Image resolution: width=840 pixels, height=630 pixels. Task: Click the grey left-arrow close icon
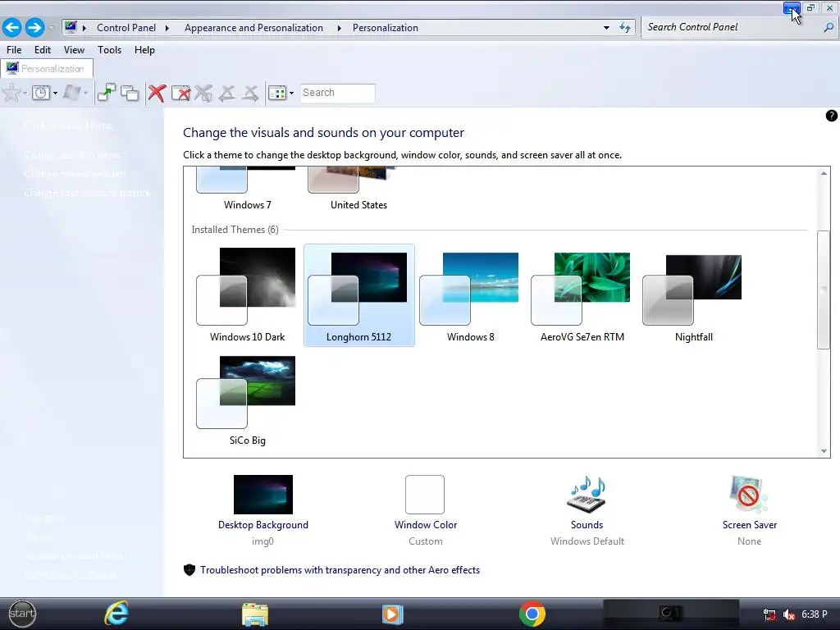[227, 94]
